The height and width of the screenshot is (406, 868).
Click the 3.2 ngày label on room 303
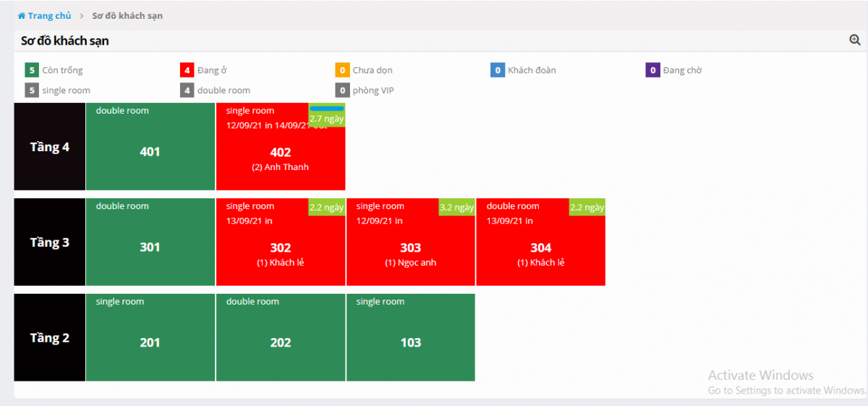point(456,208)
